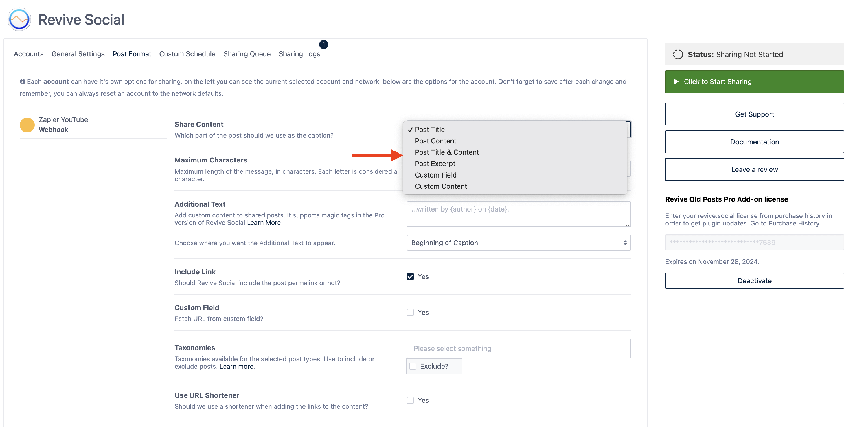
Task: Click the Taxonomies select input field
Action: [x=518, y=348]
